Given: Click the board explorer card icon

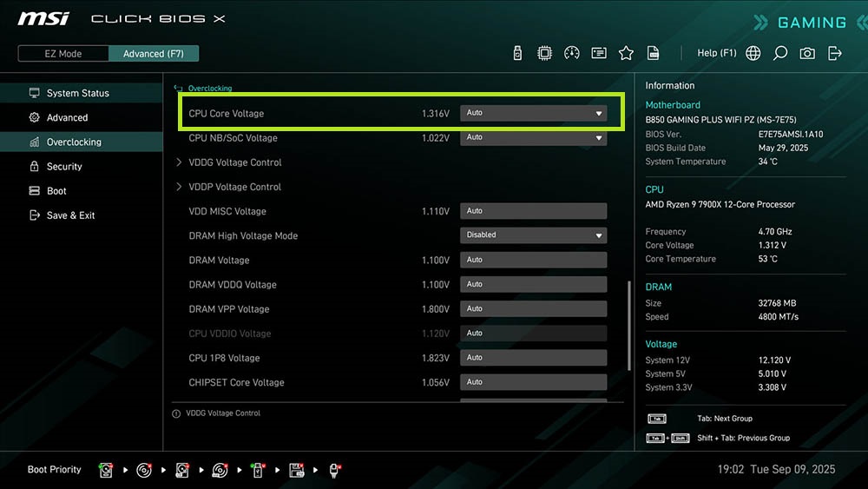Looking at the screenshot, I should [x=599, y=53].
